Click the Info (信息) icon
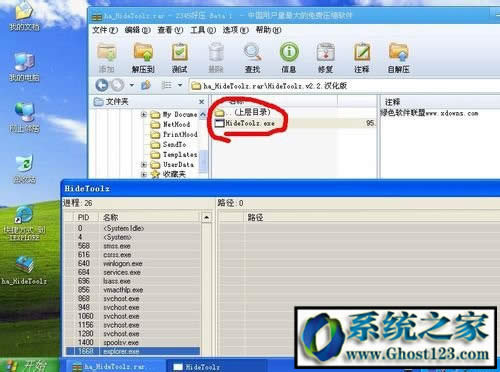Screen dimensions: 500x372 [289, 52]
